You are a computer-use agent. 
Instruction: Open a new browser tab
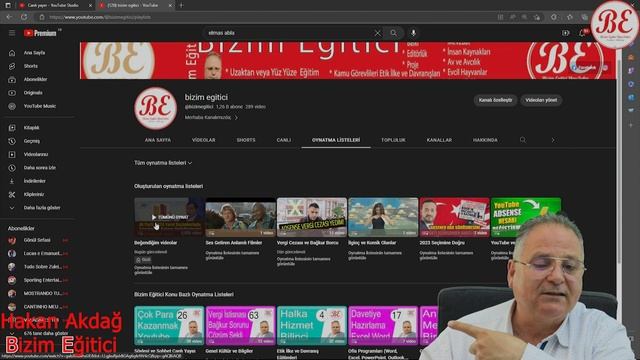[182, 5]
